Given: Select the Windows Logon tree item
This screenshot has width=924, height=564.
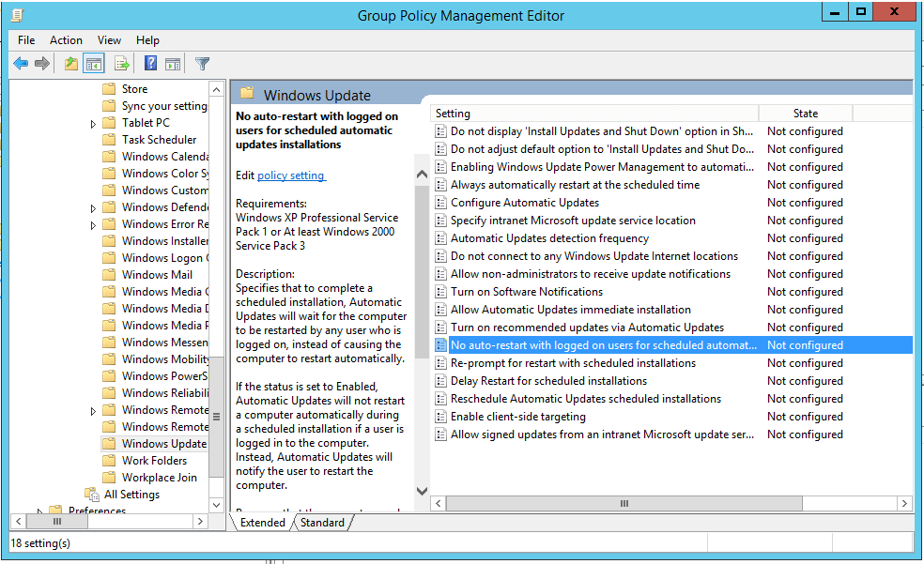Looking at the screenshot, I should pyautogui.click(x=164, y=258).
